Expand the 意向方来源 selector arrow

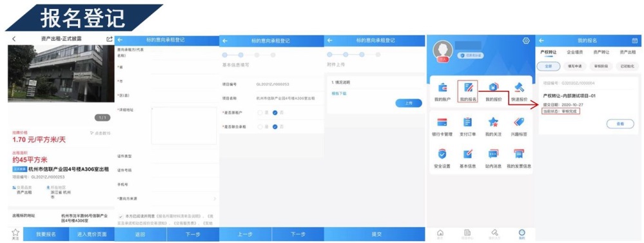[215, 199]
